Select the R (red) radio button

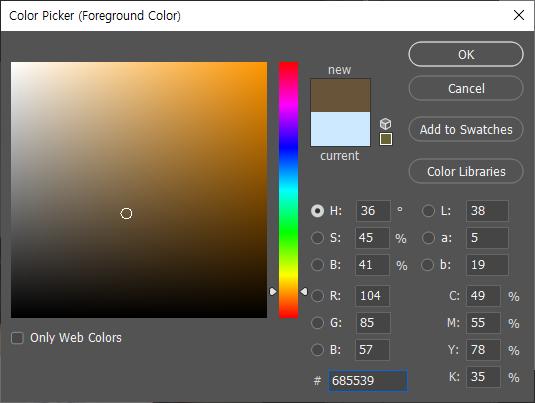point(317,296)
